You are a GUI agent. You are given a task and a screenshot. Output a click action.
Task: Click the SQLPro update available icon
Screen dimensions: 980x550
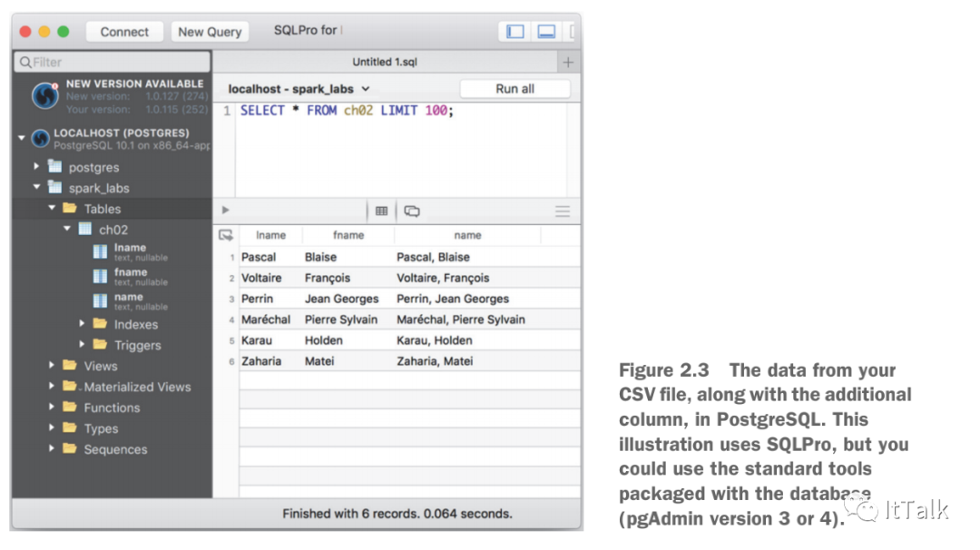pos(45,95)
